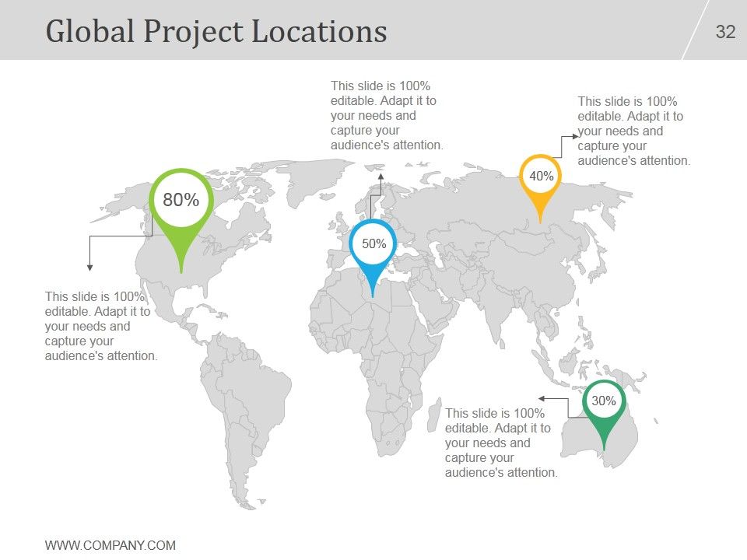Screen dimensions: 747x560
Task: Select the text block beside the 40% pin
Action: pyautogui.click(x=633, y=131)
